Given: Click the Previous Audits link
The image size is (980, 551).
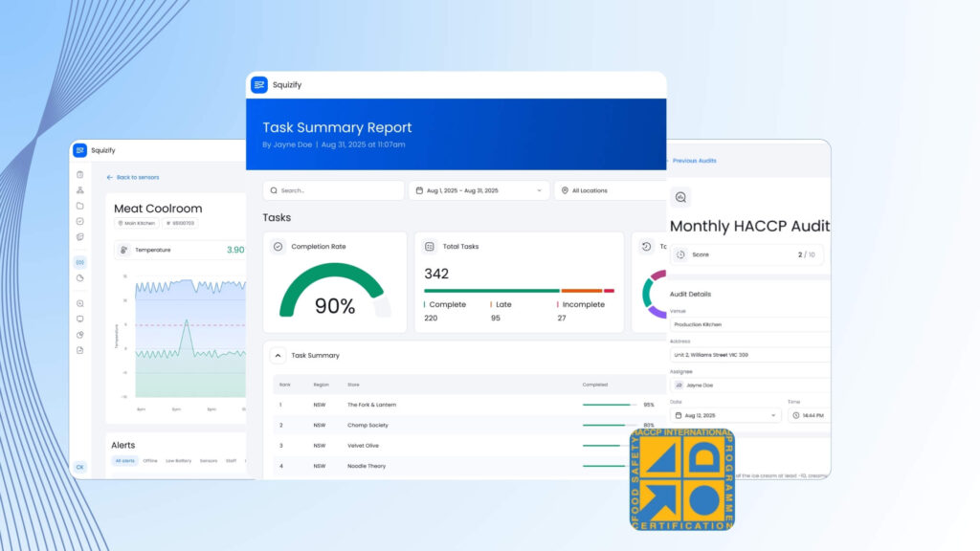Looking at the screenshot, I should [694, 161].
